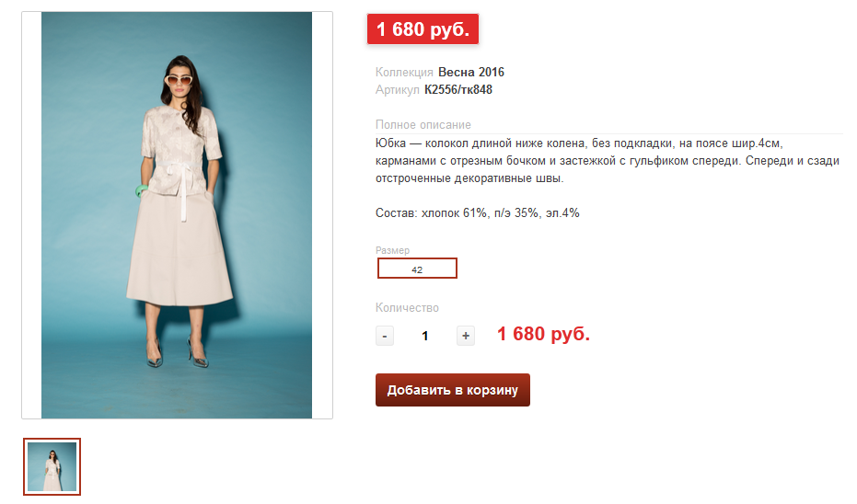Image resolution: width=857 pixels, height=504 pixels.
Task: Click the 'Размер' label
Action: point(392,250)
